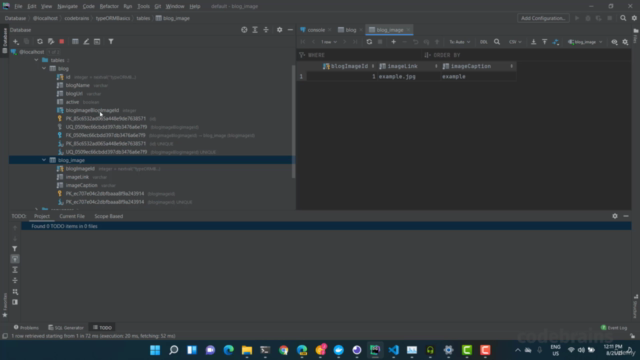Select the example.jpg cell
The width and height of the screenshot is (640, 360).
(408, 76)
